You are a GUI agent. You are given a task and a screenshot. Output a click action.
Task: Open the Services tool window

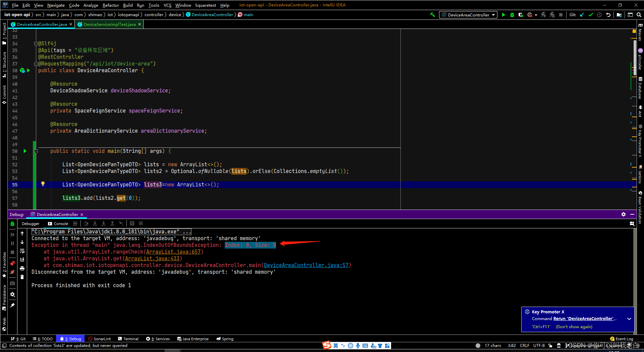click(x=158, y=339)
